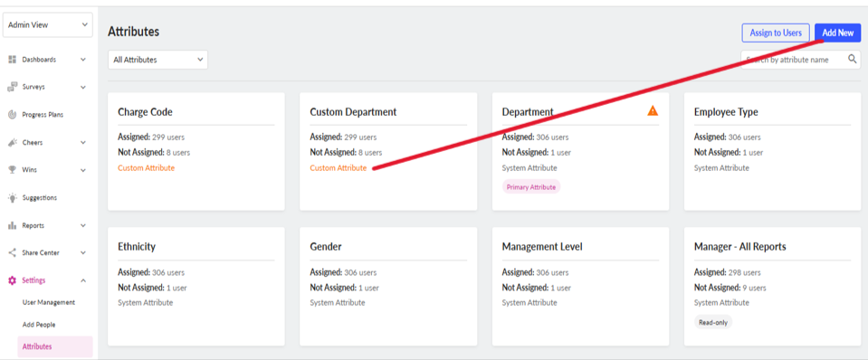Open the Custom Department attribute card
The image size is (868, 360).
388,152
